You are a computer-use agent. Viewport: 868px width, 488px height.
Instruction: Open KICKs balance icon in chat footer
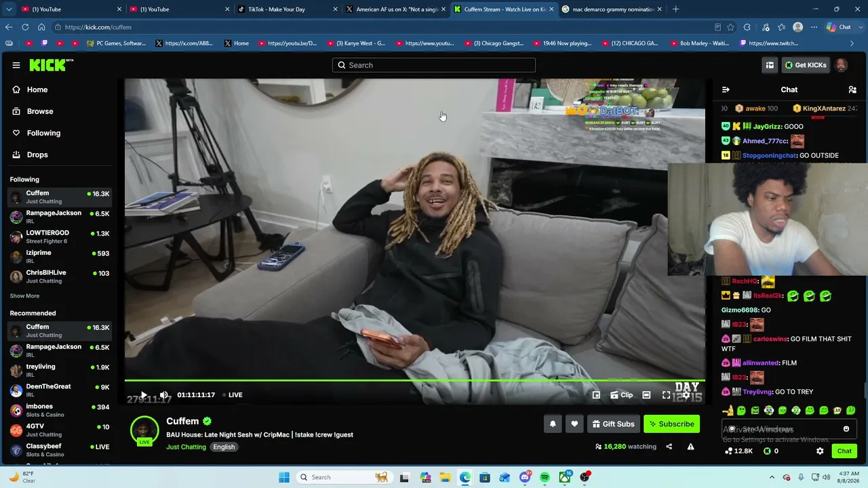point(771,451)
